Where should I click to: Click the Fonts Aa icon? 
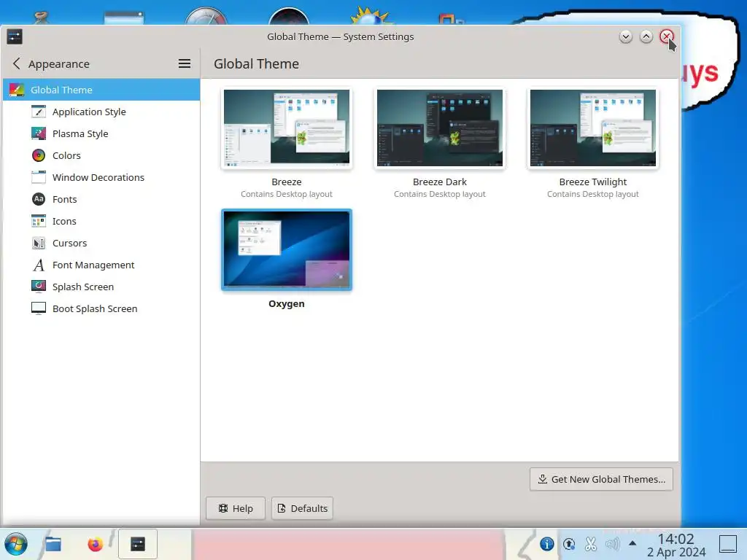[x=39, y=199]
